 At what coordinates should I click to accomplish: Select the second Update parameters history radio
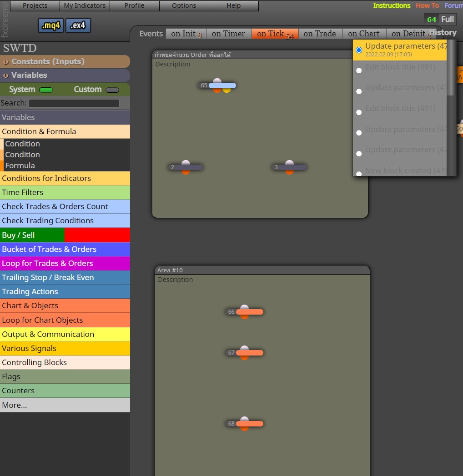point(359,91)
